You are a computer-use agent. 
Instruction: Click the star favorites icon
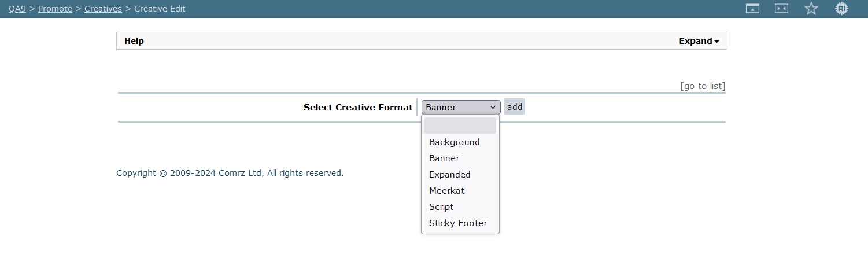[x=811, y=9]
